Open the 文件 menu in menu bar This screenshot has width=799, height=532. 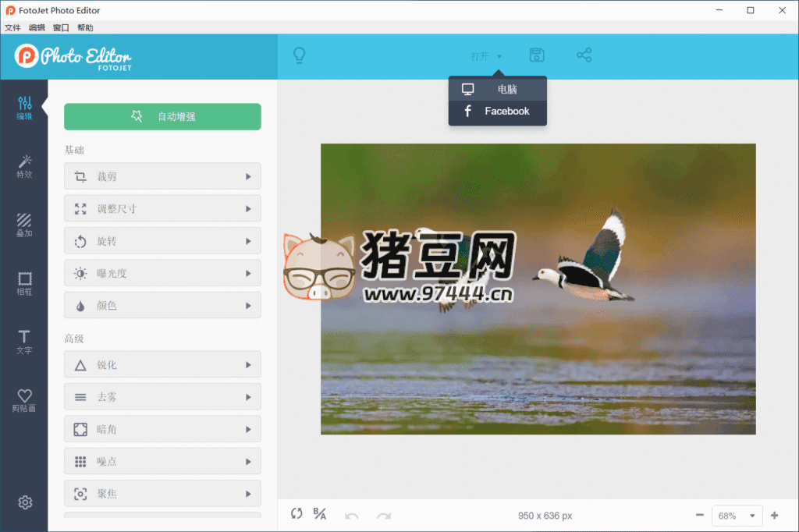click(x=12, y=27)
